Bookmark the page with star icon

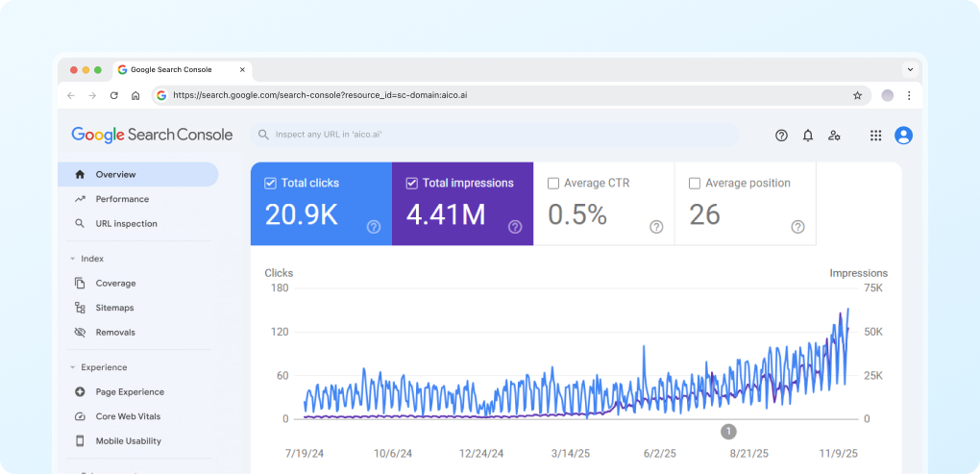pos(857,96)
